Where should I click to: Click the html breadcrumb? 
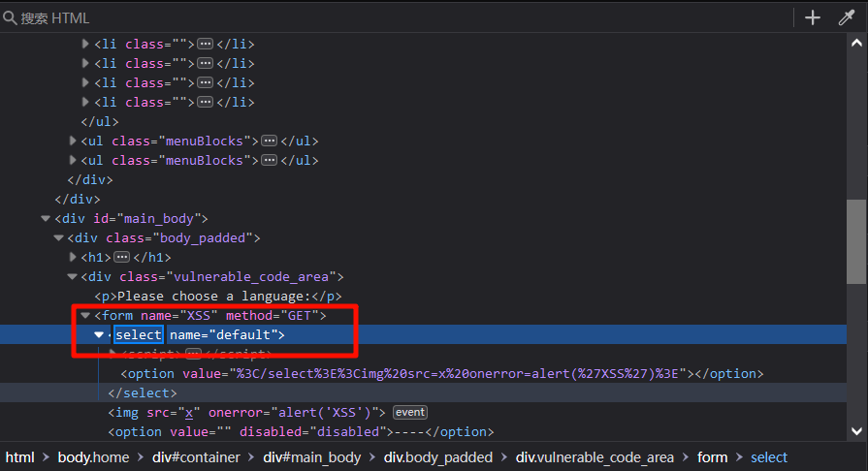[20, 457]
